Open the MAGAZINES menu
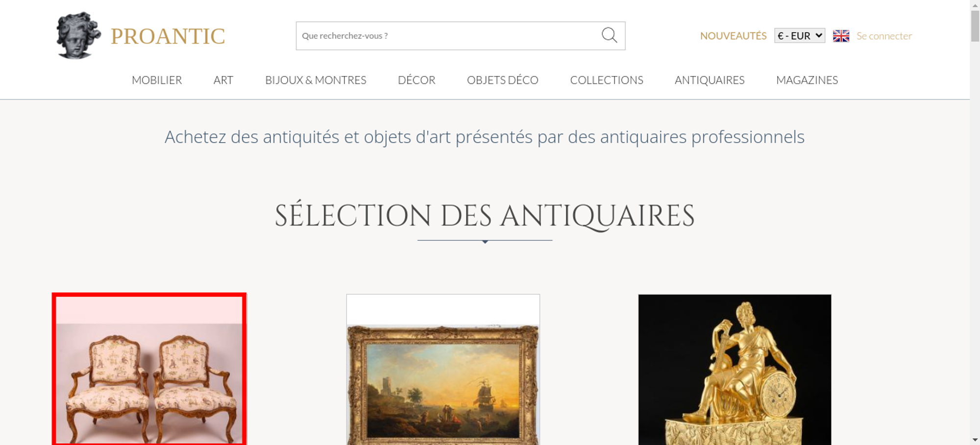This screenshot has width=980, height=445. pyautogui.click(x=807, y=80)
